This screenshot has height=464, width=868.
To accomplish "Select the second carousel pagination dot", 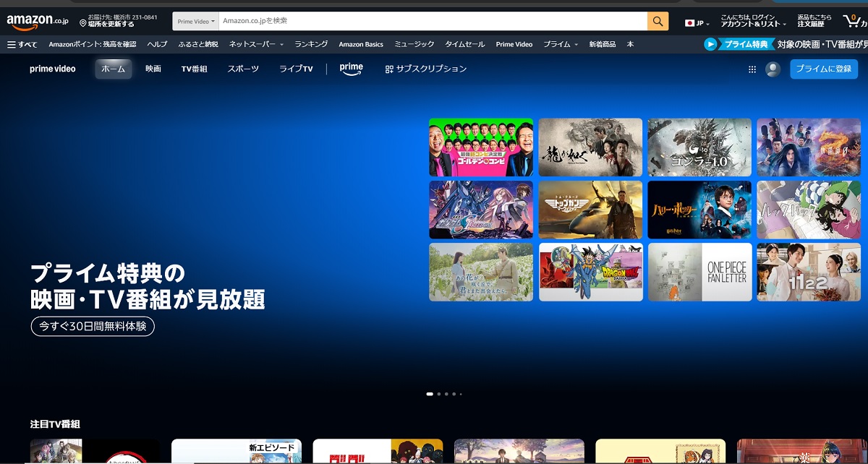I will (438, 393).
